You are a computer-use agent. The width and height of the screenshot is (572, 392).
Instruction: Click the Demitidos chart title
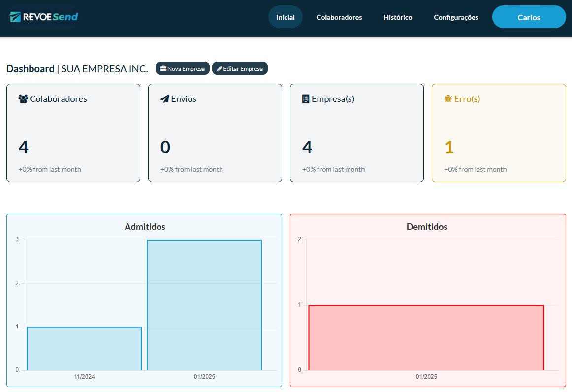click(427, 227)
